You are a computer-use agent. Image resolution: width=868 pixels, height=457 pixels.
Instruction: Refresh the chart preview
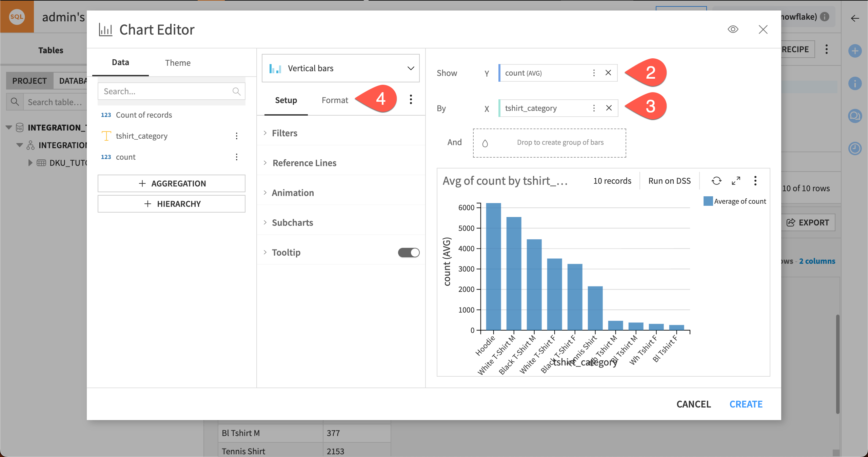pos(716,181)
